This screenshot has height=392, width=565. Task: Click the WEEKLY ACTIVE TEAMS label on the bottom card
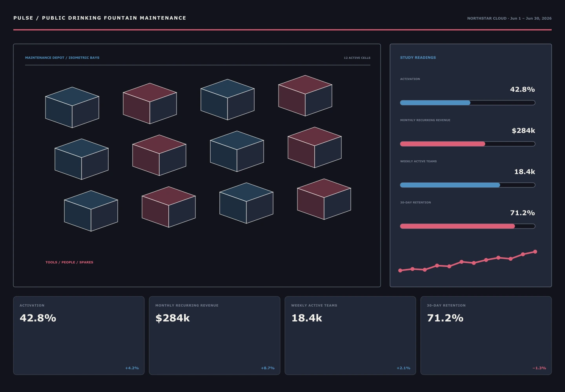pos(314,305)
